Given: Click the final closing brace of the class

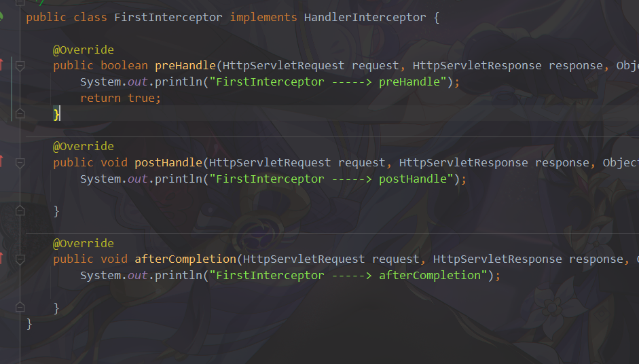Looking at the screenshot, I should coord(29,324).
